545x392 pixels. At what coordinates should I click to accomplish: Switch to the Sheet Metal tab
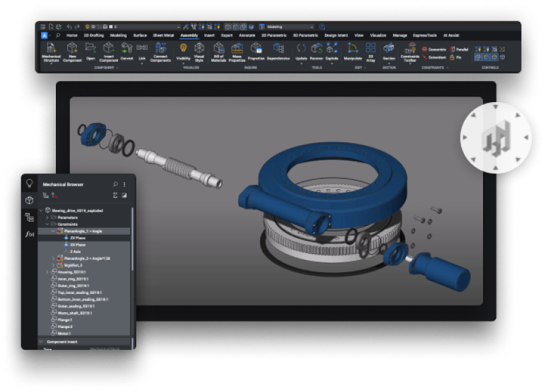[x=161, y=35]
